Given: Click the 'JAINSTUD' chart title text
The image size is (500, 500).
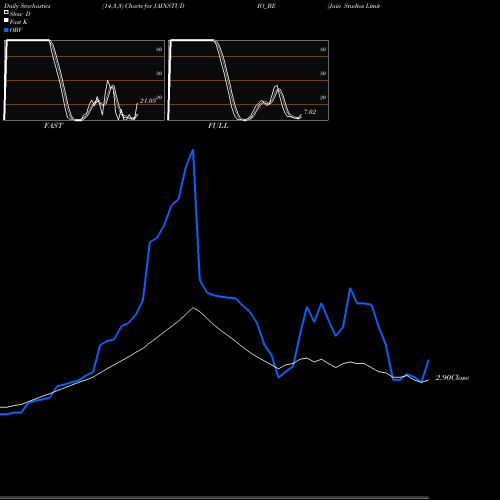Looking at the screenshot, I should click(169, 6).
